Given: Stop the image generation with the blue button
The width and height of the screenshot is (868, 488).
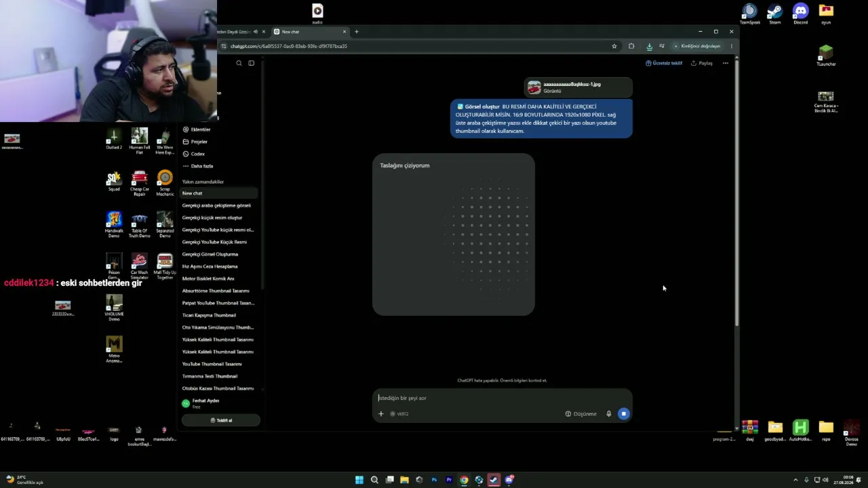Looking at the screenshot, I should click(x=623, y=413).
